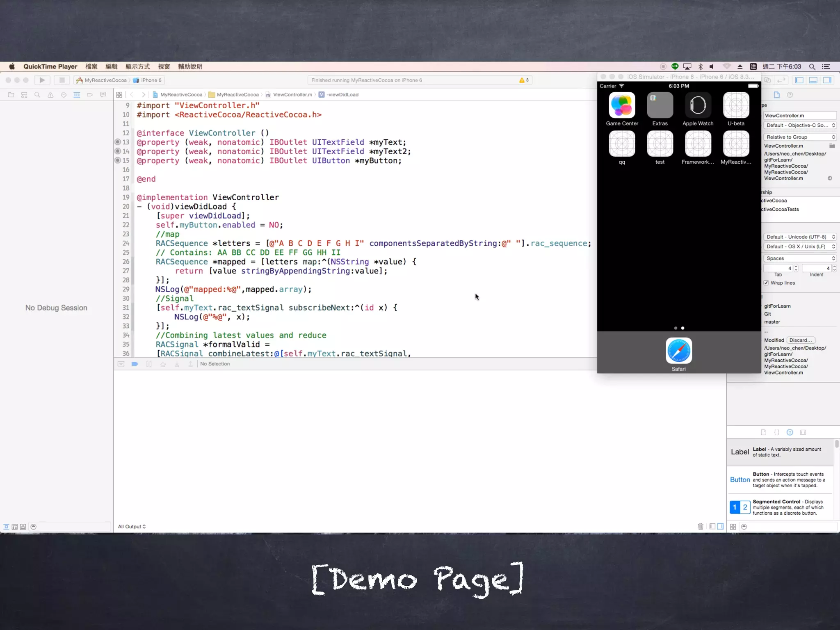840x630 pixels.
Task: Open the Apple Watch app in simulator
Action: click(x=698, y=106)
